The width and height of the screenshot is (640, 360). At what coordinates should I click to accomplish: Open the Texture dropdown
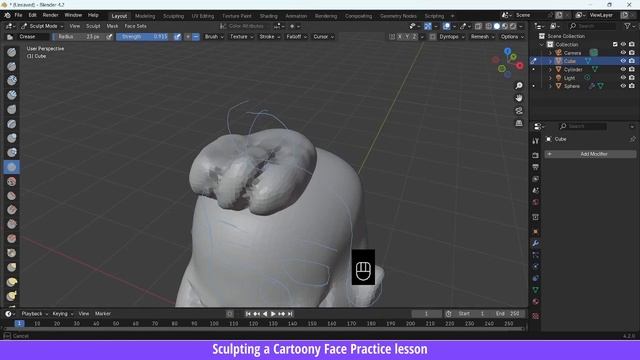tap(241, 37)
